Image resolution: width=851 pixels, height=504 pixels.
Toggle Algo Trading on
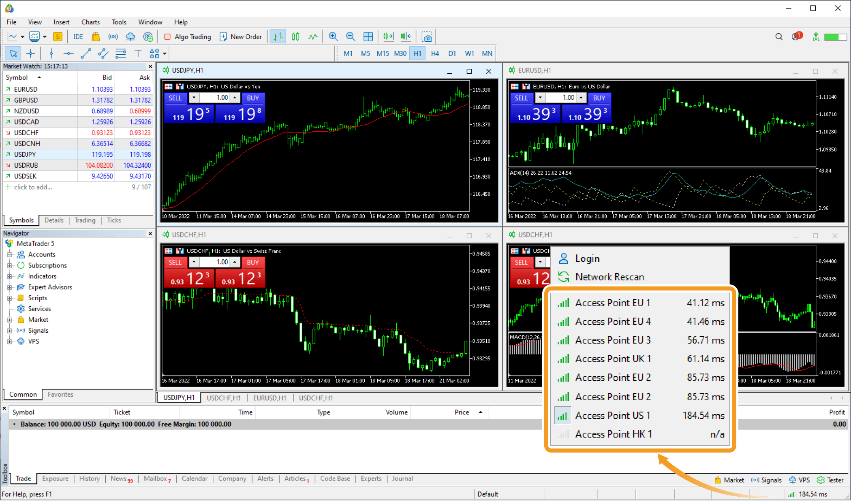click(x=188, y=37)
